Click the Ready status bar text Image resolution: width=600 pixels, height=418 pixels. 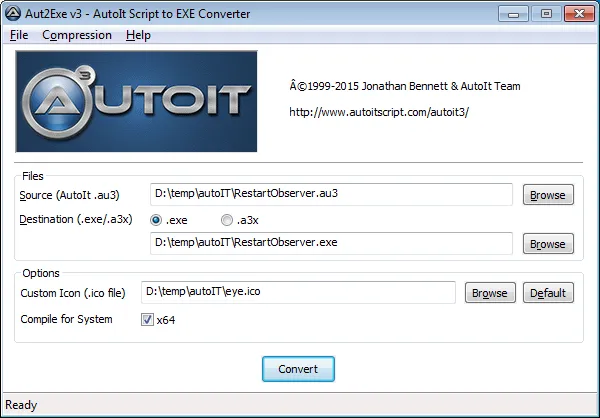(21, 405)
